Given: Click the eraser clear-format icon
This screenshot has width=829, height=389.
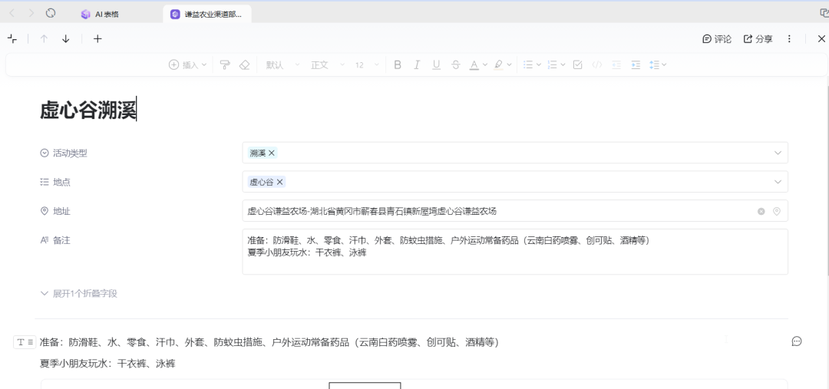Looking at the screenshot, I should click(x=244, y=65).
